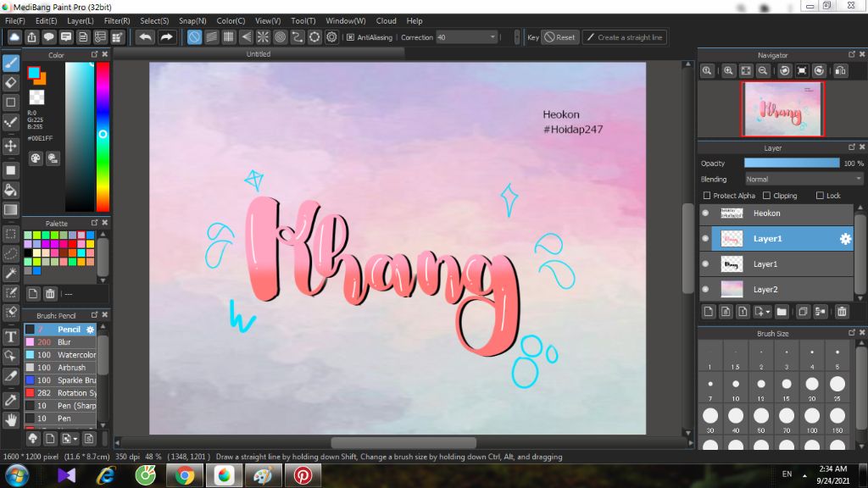Open the Filter menu
This screenshot has height=488, width=868.
(x=117, y=20)
